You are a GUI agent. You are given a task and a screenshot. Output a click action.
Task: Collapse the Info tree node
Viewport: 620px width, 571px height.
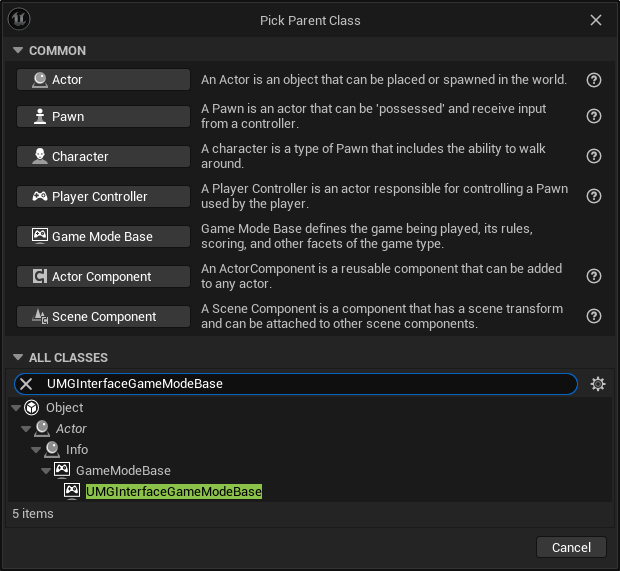[x=35, y=450]
